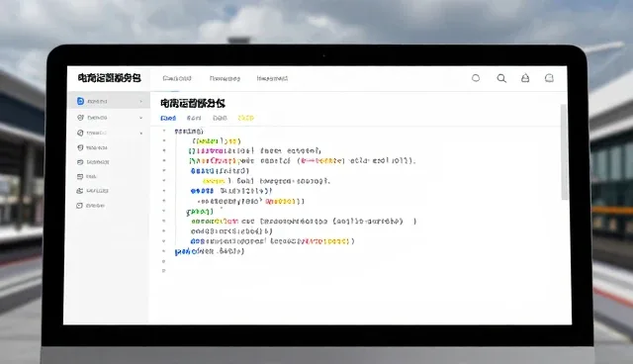
Task: Select the yellow sub-tab under page title
Action: 245,118
